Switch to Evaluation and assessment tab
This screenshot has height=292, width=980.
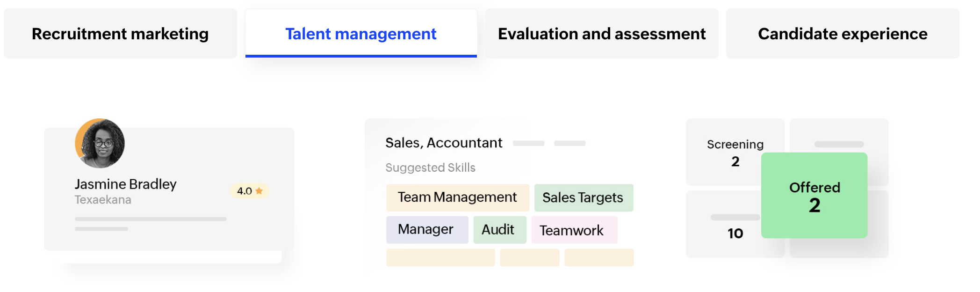(x=601, y=34)
